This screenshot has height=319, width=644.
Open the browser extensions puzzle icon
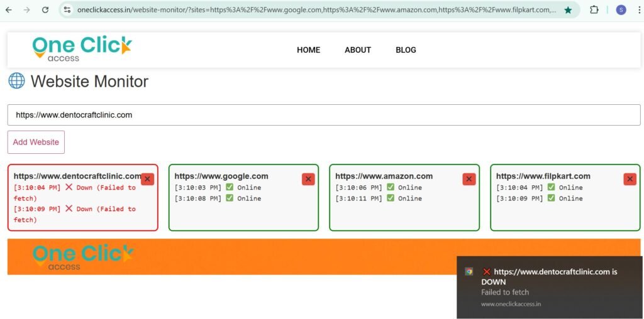tap(594, 10)
